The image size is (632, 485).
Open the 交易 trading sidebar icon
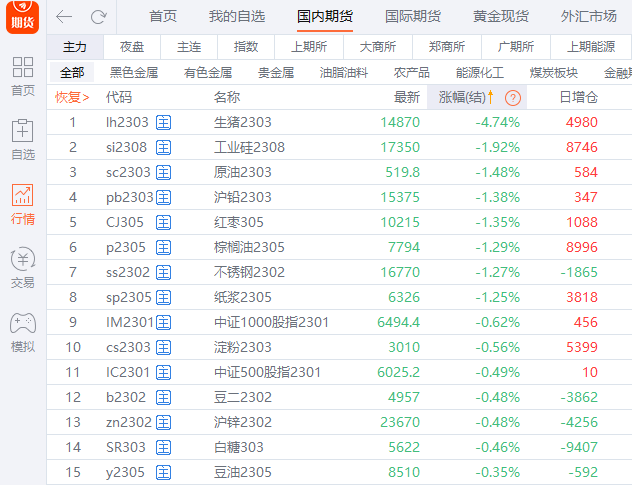22,268
